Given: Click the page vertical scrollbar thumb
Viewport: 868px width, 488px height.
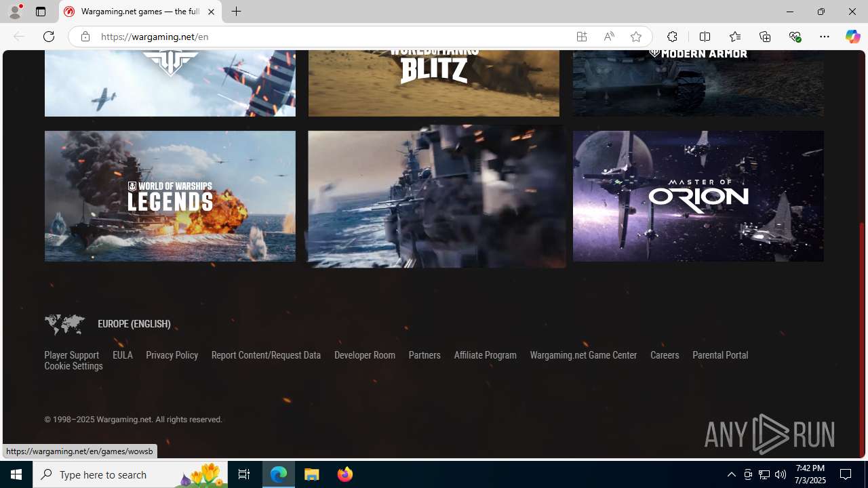Looking at the screenshot, I should tap(863, 339).
